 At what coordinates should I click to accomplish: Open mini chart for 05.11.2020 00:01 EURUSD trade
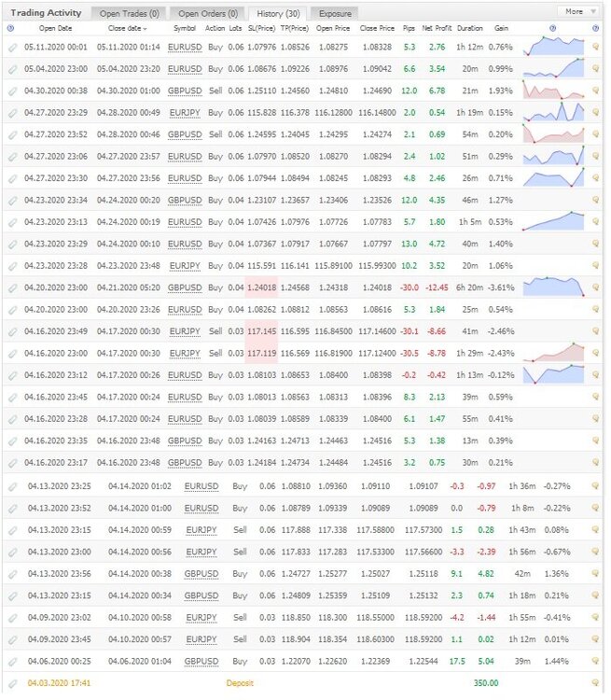553,46
